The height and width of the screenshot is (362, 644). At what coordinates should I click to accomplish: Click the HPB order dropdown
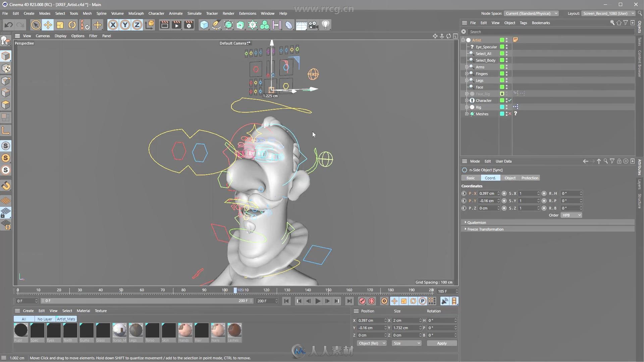571,215
